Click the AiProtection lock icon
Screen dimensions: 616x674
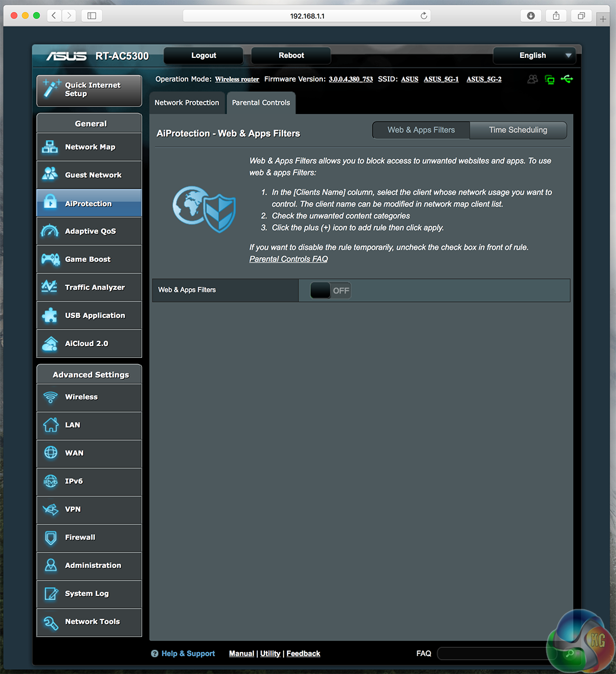point(50,202)
